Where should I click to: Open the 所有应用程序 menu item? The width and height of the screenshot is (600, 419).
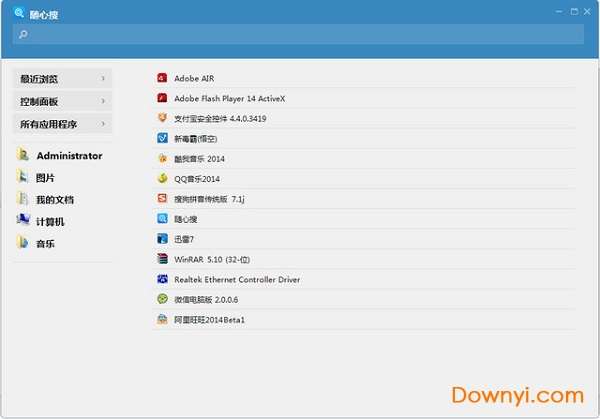click(x=63, y=124)
